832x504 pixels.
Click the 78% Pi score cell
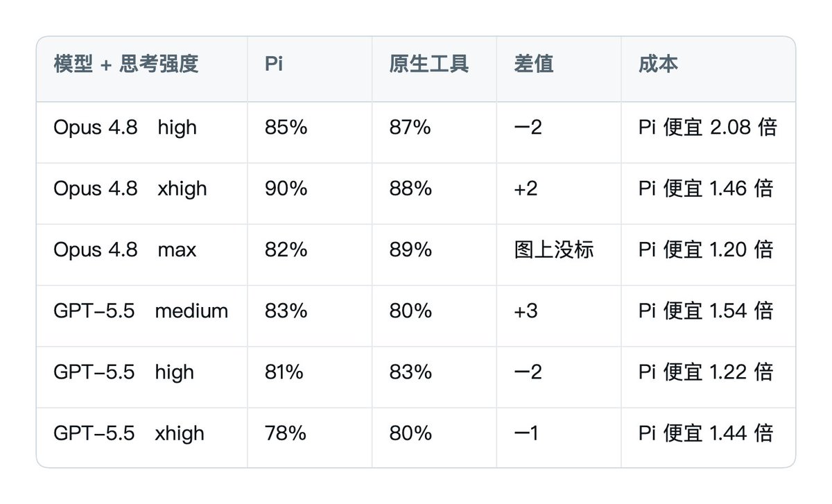(285, 433)
